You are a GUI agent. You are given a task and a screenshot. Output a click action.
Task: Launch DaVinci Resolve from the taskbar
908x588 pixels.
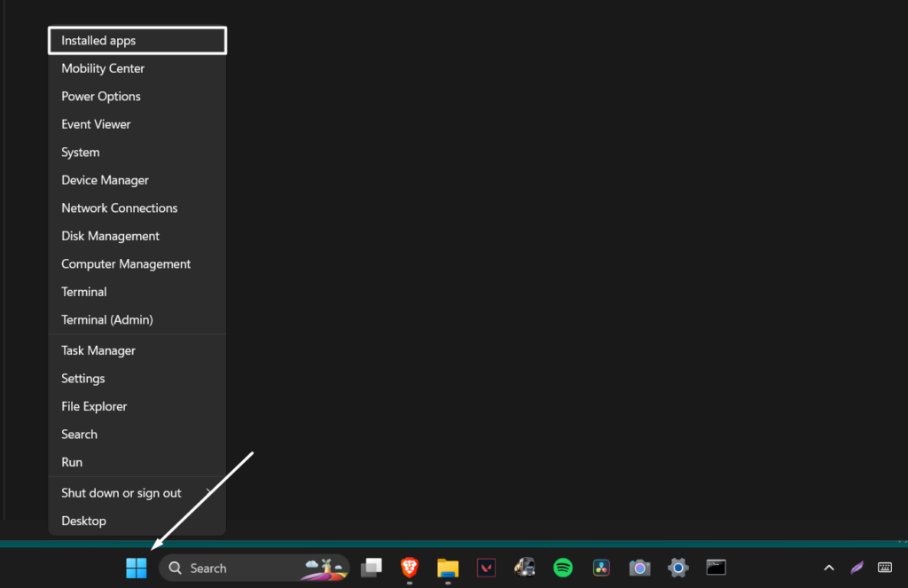pos(601,568)
